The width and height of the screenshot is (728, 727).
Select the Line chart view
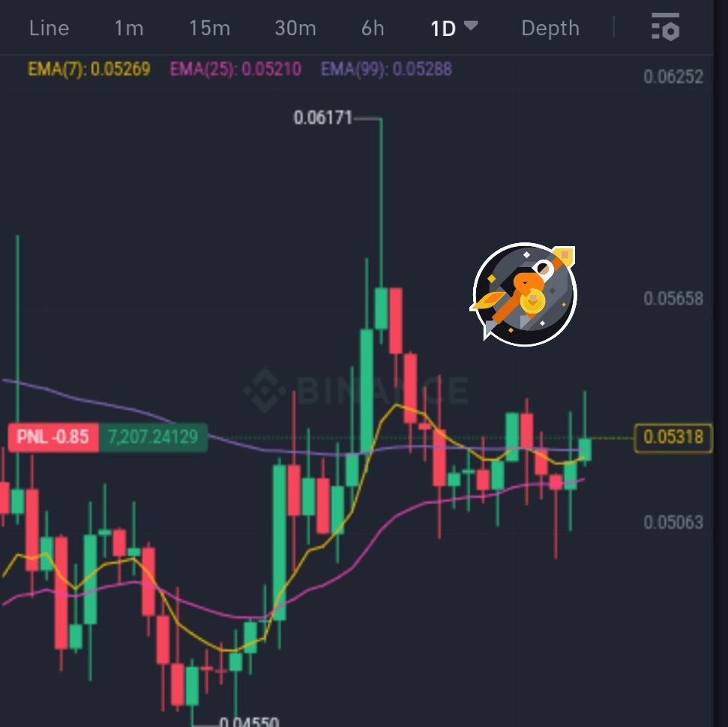click(x=49, y=29)
